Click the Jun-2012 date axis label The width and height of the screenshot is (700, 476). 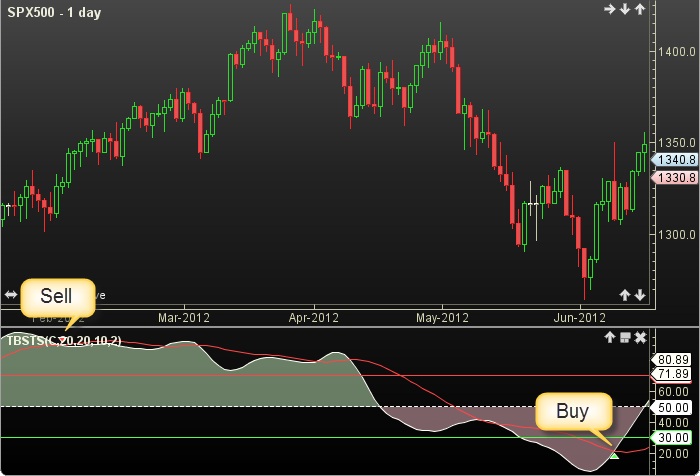point(579,318)
